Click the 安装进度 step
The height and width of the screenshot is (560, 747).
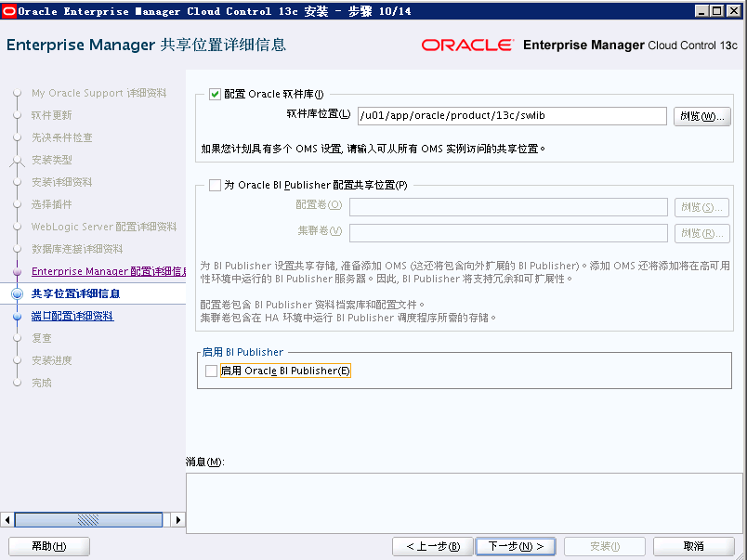tap(51, 360)
